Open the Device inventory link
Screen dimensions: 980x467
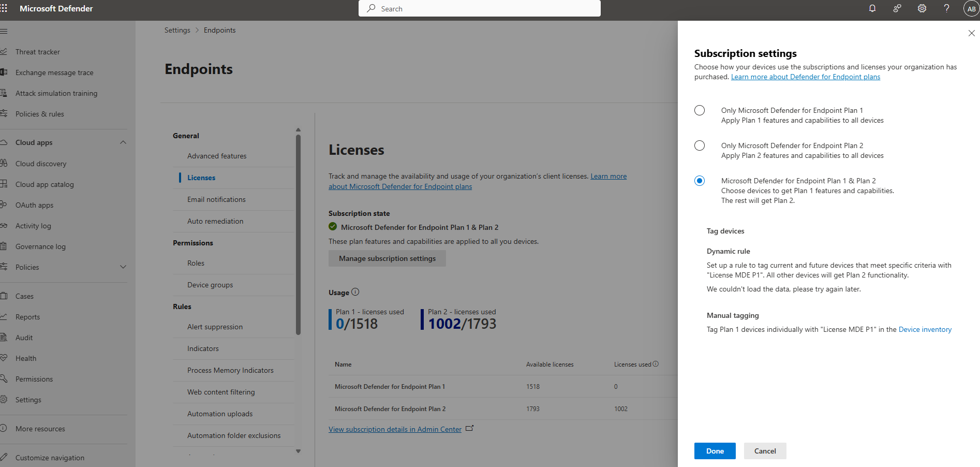pos(925,329)
